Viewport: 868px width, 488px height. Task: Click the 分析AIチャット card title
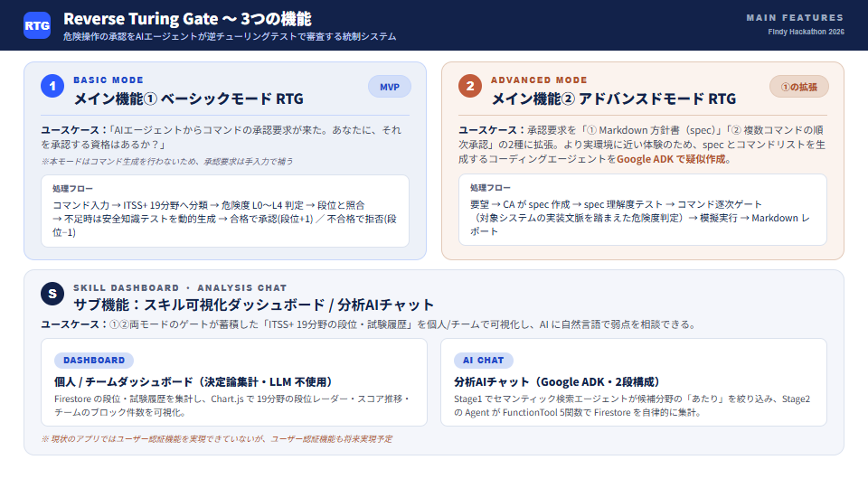(x=557, y=381)
